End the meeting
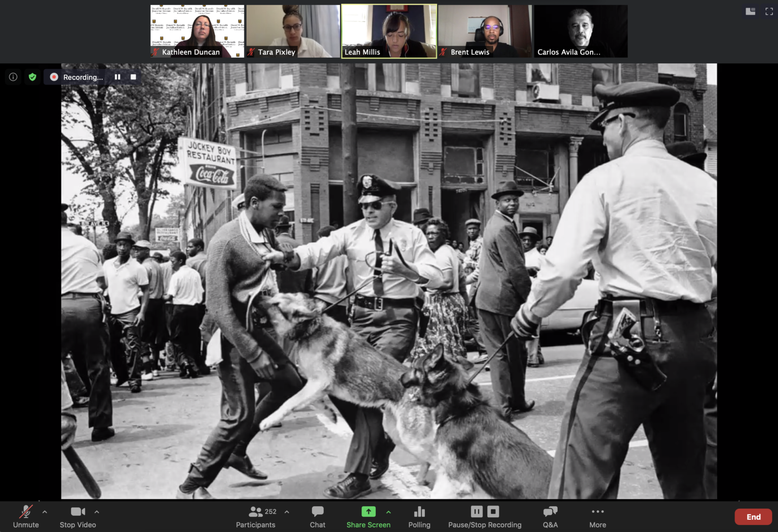778x532 pixels. (x=753, y=517)
